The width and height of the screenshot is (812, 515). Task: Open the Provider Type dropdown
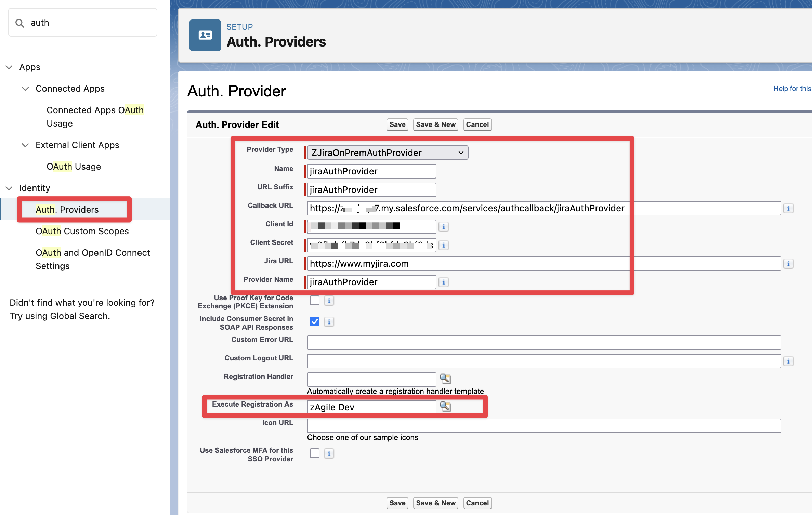387,153
